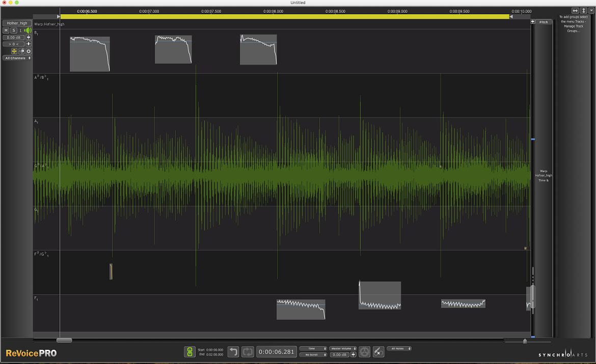
Task: Click the green chain link icon
Action: coord(189,352)
